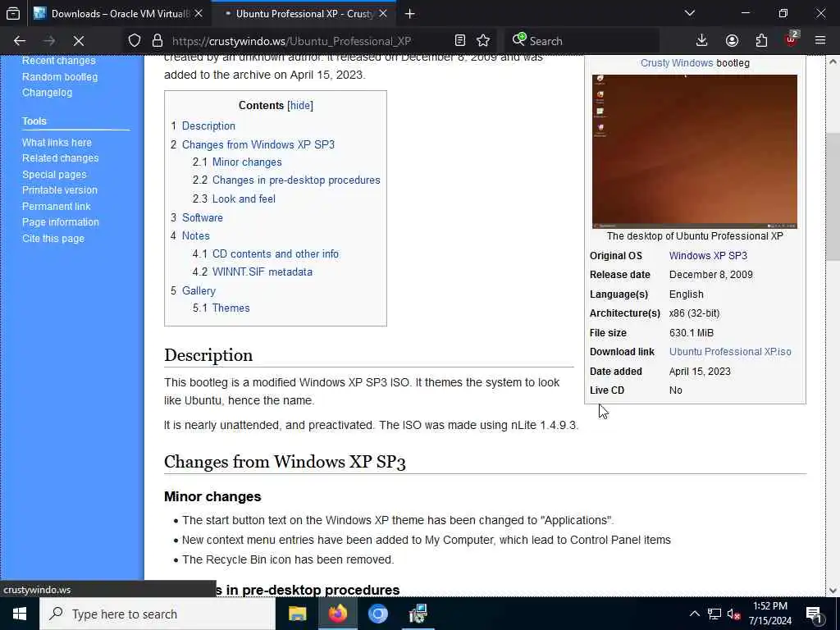View site security padlock info
840x630 pixels.
[157, 41]
